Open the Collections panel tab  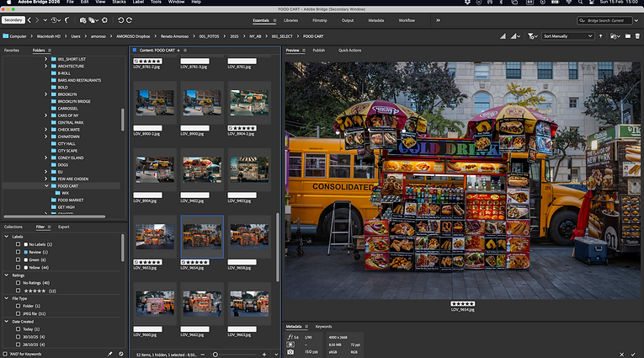(x=13, y=227)
